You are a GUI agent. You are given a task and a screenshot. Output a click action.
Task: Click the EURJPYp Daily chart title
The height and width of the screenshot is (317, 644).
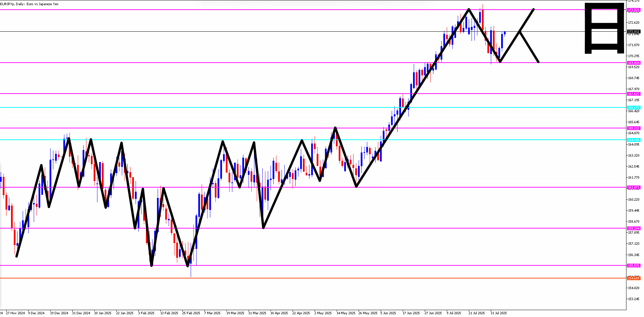tap(30, 4)
